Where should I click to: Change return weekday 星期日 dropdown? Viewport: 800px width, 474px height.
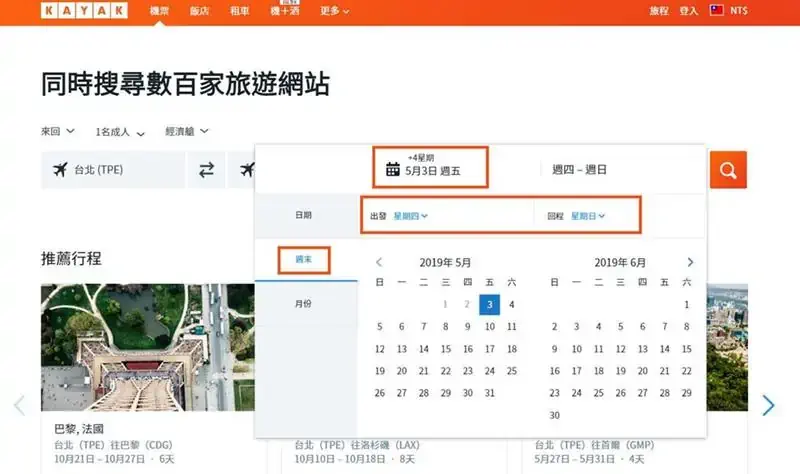(x=588, y=215)
